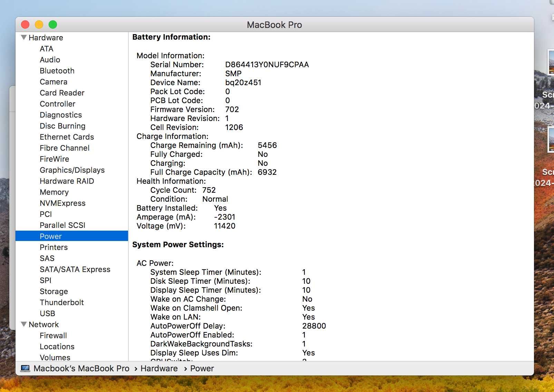Select Hardware RAID item
This screenshot has width=554, height=392.
point(67,181)
